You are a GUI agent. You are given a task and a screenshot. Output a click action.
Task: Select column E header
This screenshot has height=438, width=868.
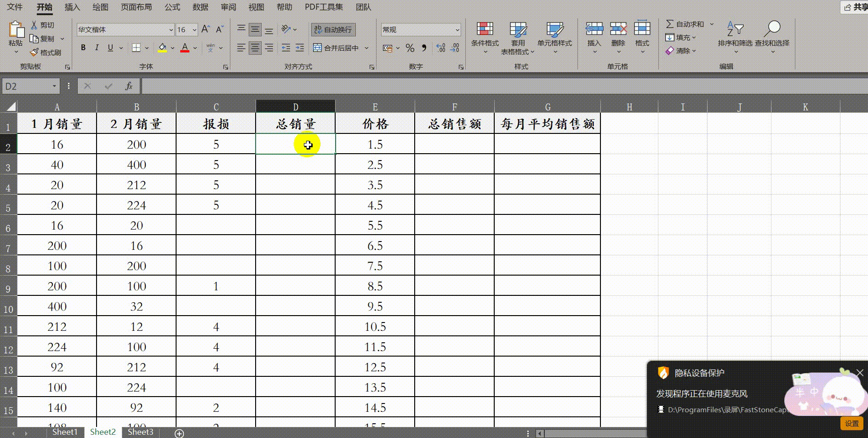(x=375, y=107)
